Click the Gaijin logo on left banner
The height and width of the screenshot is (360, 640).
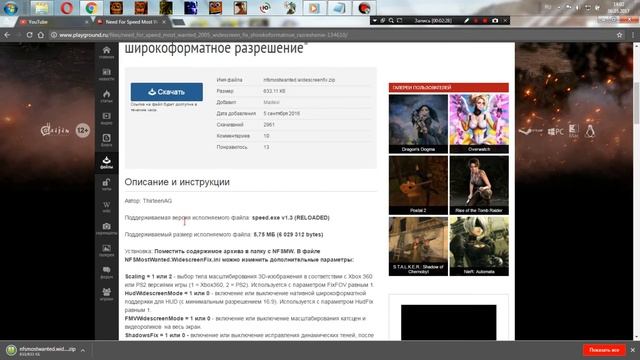coord(55,130)
